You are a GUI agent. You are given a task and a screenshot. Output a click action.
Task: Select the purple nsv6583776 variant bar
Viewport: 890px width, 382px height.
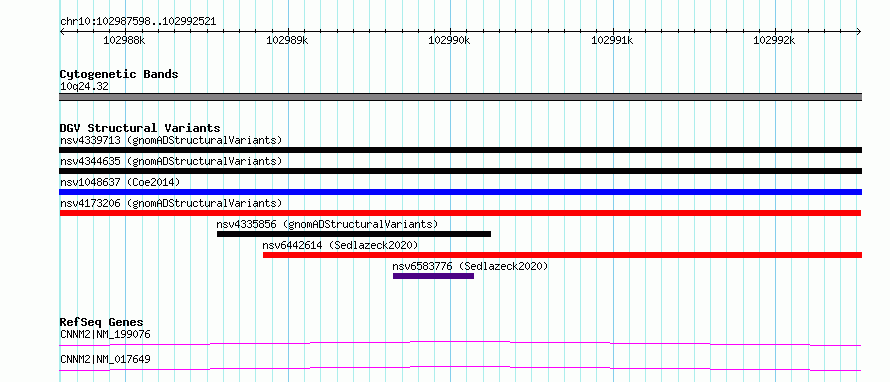tap(433, 276)
